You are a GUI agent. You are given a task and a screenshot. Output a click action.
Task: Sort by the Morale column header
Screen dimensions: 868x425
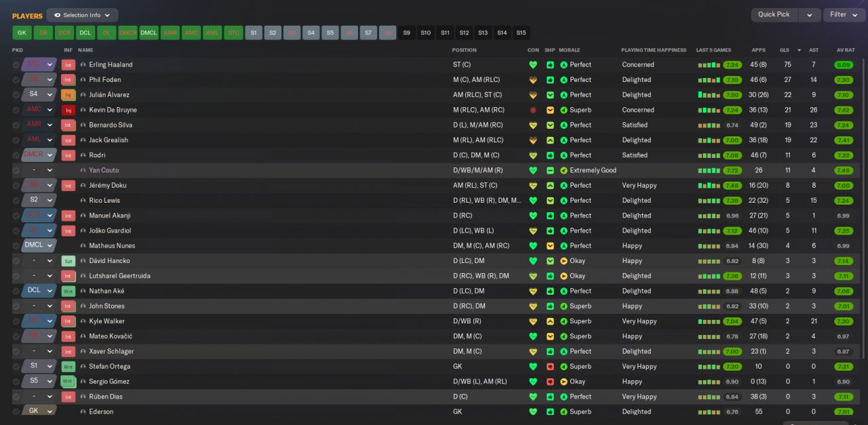click(x=570, y=50)
